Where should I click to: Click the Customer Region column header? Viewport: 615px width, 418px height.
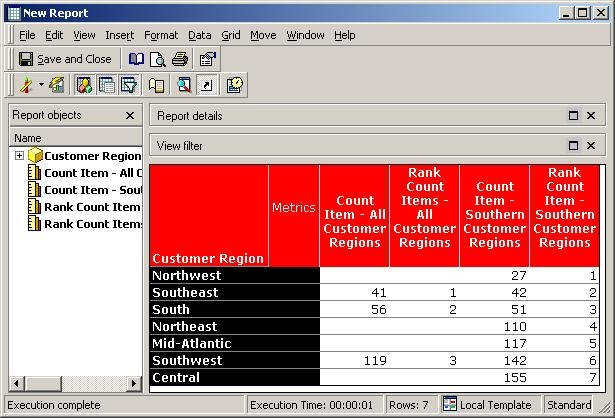[x=208, y=258]
